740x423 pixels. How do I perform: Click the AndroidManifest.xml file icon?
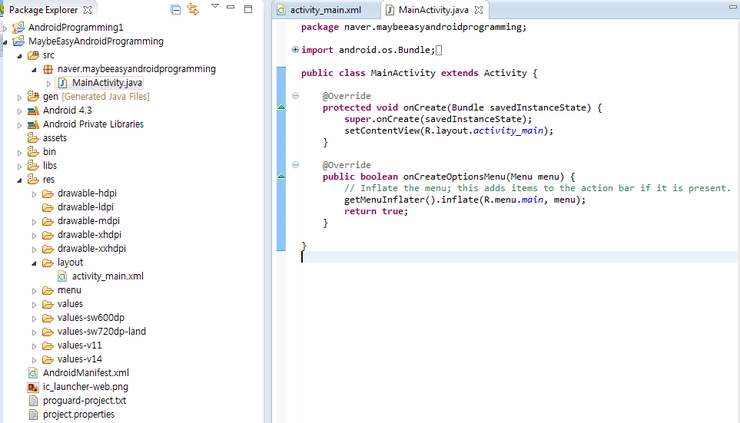pyautogui.click(x=33, y=373)
